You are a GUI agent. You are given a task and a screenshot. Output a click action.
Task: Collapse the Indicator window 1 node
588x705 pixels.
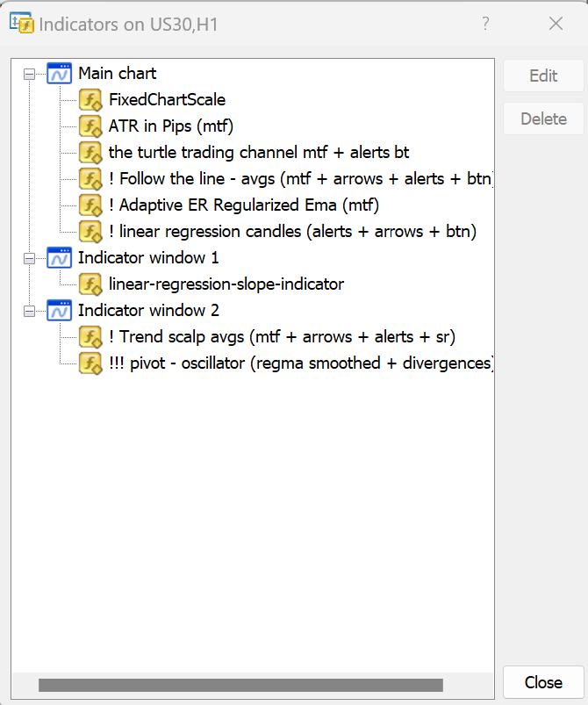29,258
